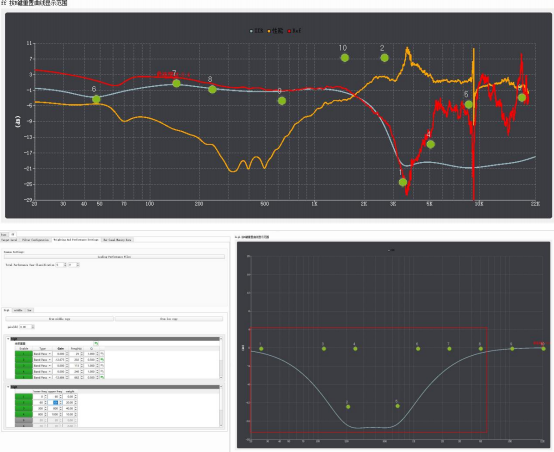554x452 pixels.
Task: Toggle weight band 4 enable cell
Action: click(x=24, y=414)
